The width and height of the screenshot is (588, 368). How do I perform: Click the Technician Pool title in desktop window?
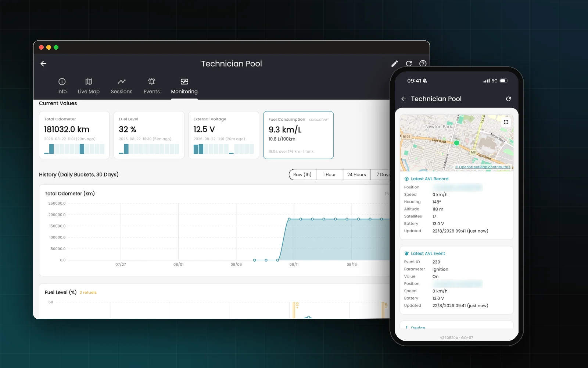232,64
